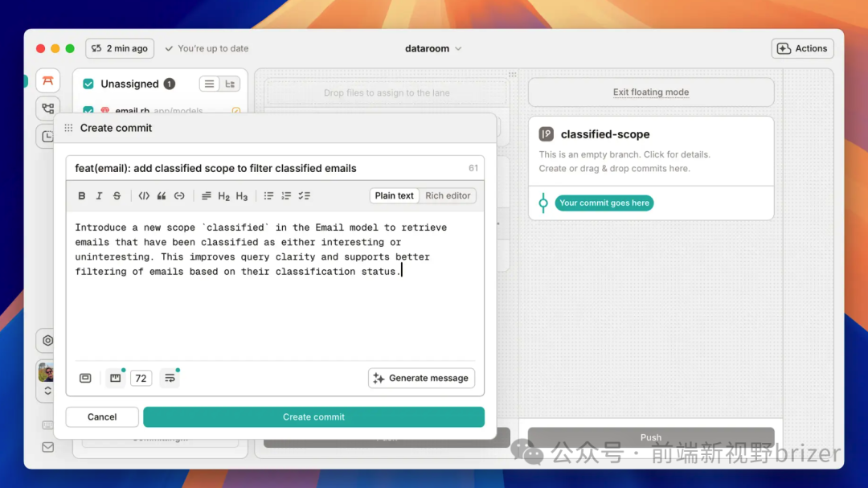This screenshot has width=868, height=488.
Task: Insert a bulleted list
Action: pos(268,195)
